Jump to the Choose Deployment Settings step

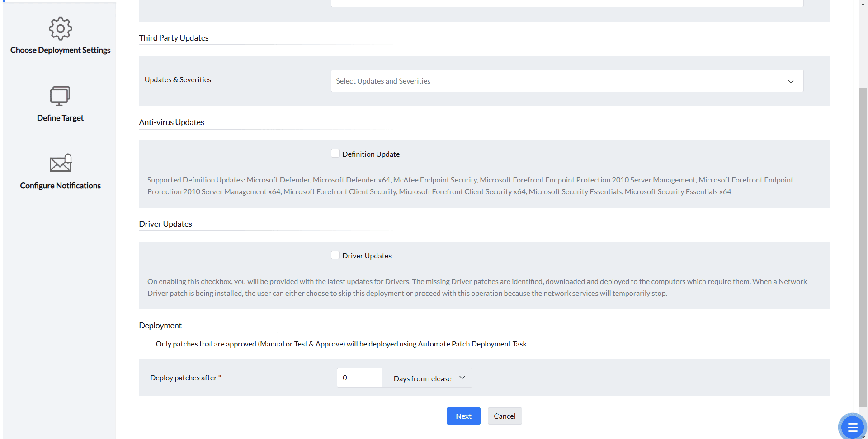(x=60, y=50)
